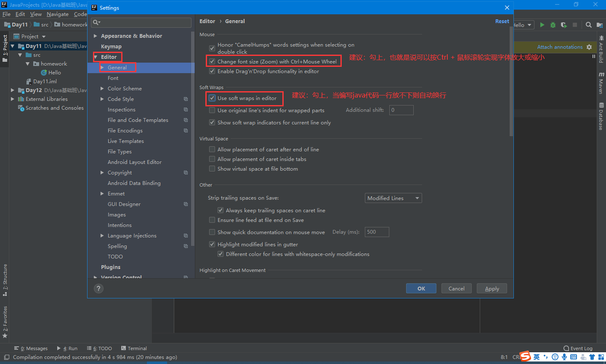The width and height of the screenshot is (606, 364).
Task: Open the Favorites tool window tab
Action: pyautogui.click(x=5, y=322)
